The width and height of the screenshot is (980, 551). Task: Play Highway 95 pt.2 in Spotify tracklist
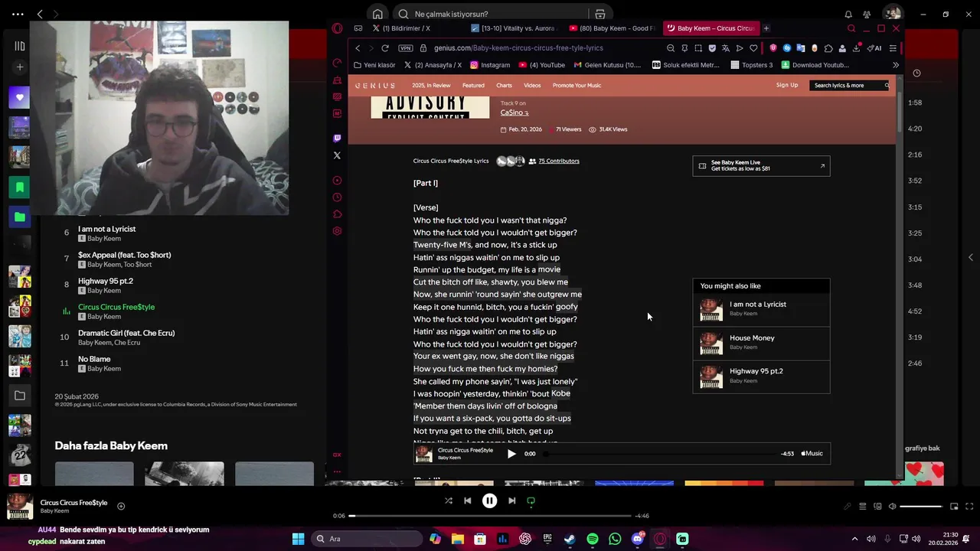(x=106, y=281)
